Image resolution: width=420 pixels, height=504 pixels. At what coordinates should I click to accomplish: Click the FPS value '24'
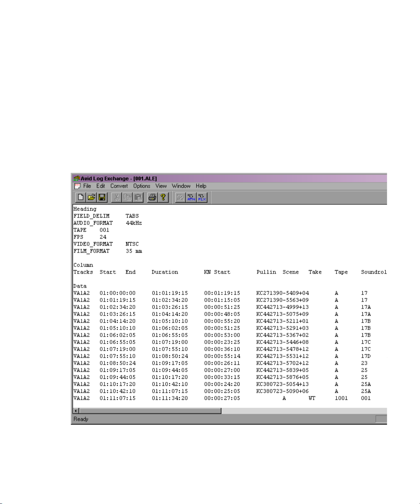[x=103, y=237]
